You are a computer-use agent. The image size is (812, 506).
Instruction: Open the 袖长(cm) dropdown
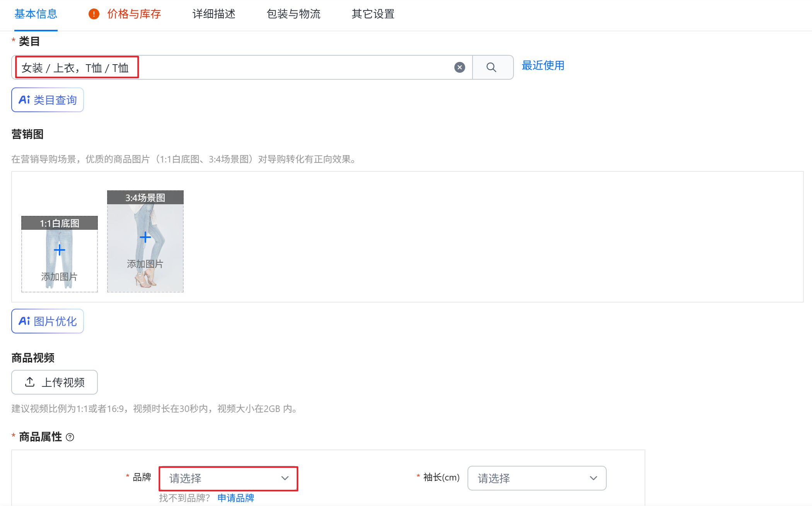click(x=536, y=479)
